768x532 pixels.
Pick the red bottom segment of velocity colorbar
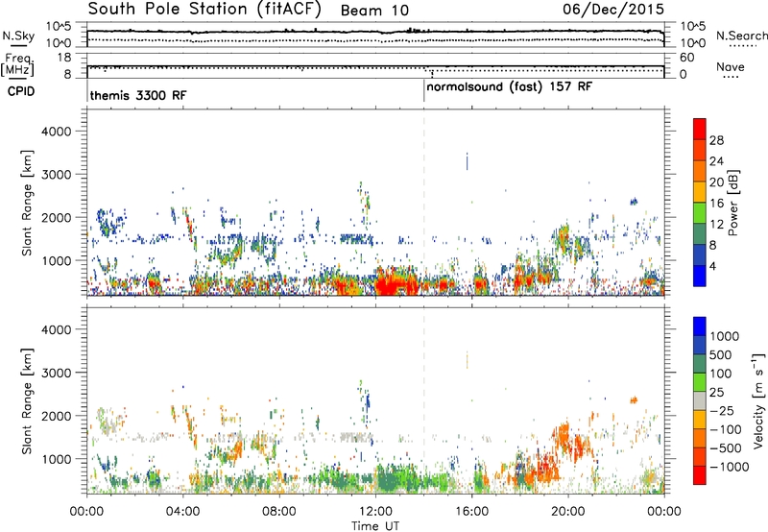tap(700, 475)
